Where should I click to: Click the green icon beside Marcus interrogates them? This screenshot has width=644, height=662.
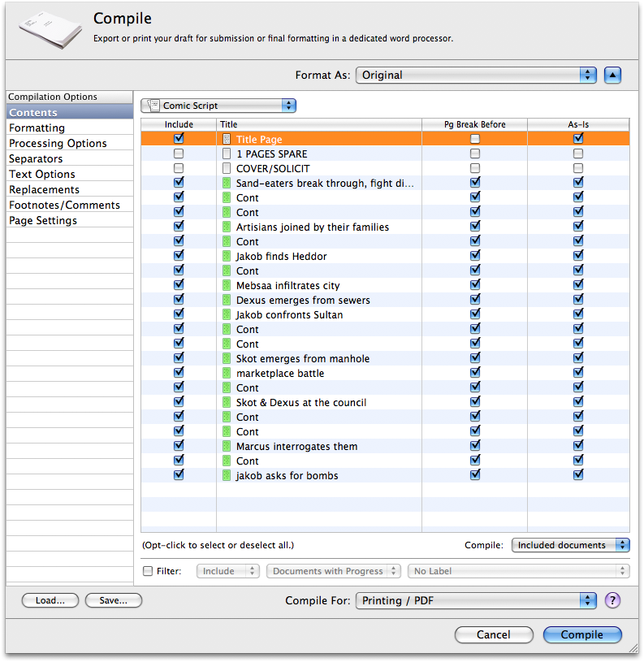(227, 446)
